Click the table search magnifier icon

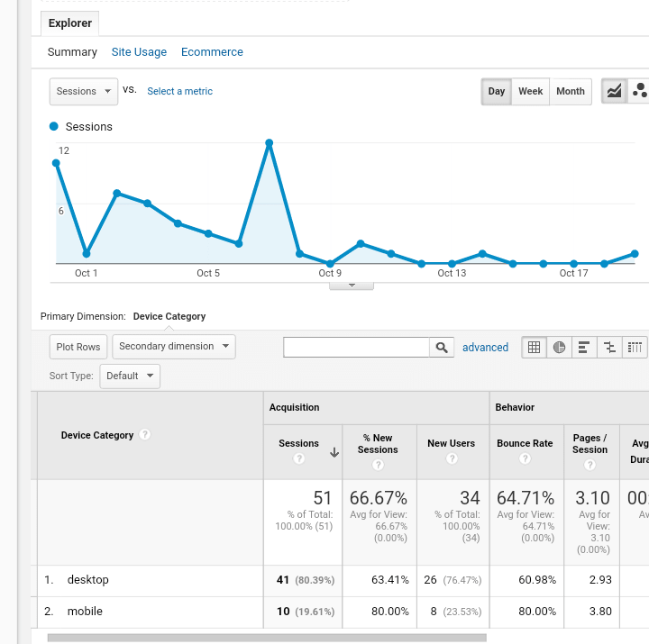442,347
